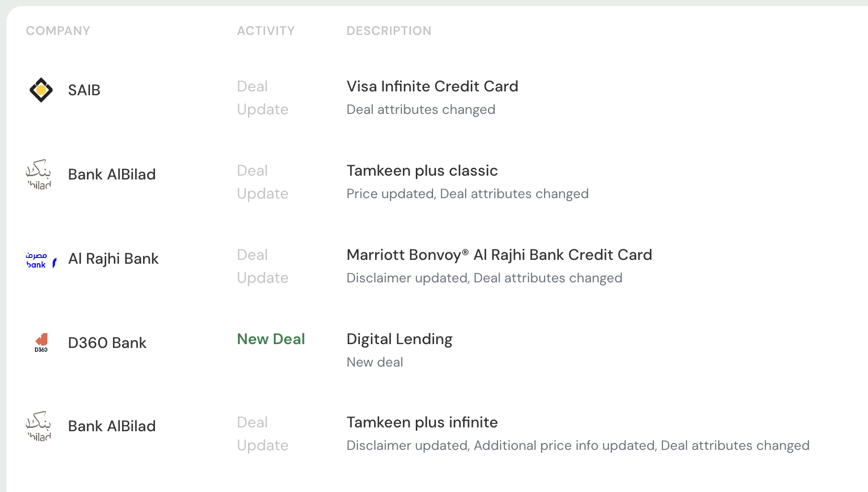Click the Activity column header
868x492 pixels.
point(266,31)
